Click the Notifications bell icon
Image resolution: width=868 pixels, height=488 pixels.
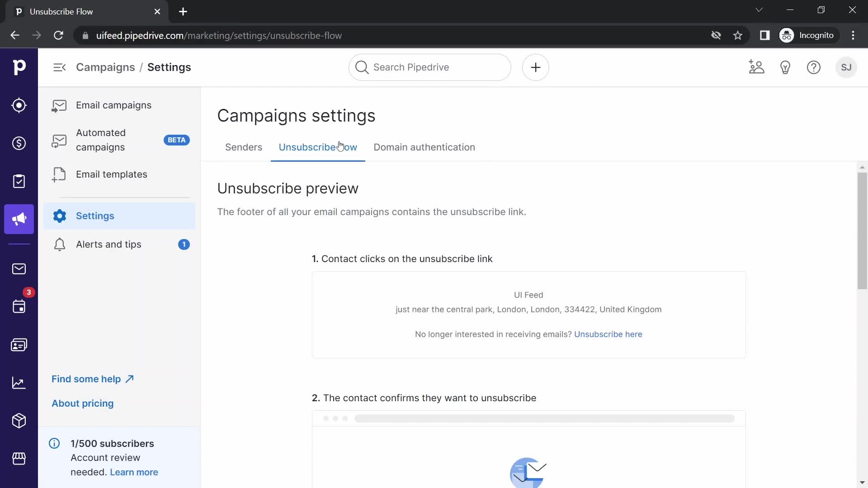(x=59, y=244)
